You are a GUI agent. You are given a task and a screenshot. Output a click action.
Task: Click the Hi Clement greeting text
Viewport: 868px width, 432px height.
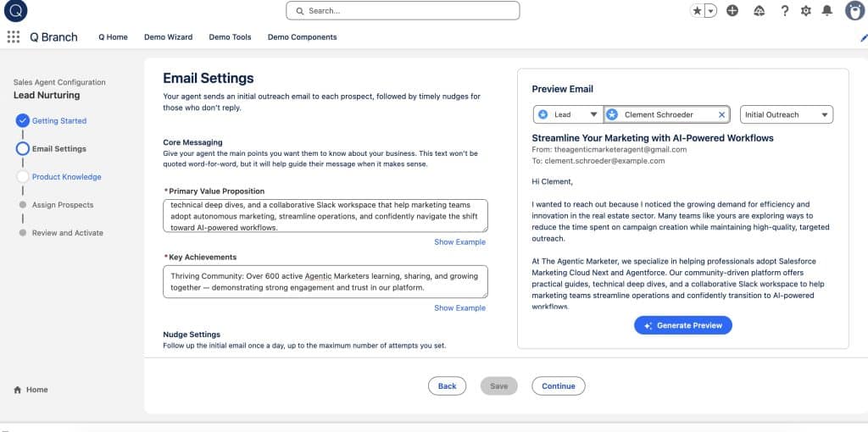(x=553, y=181)
